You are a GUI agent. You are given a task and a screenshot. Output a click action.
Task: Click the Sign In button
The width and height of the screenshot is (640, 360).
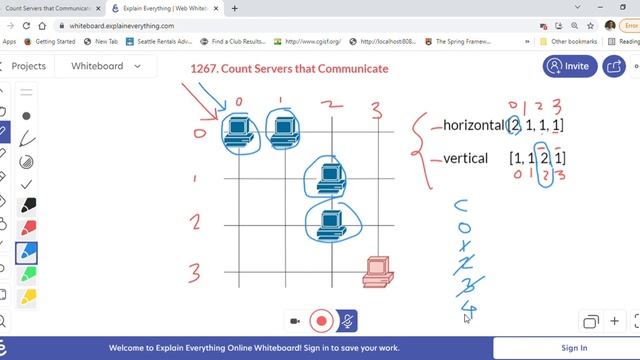pos(574,348)
